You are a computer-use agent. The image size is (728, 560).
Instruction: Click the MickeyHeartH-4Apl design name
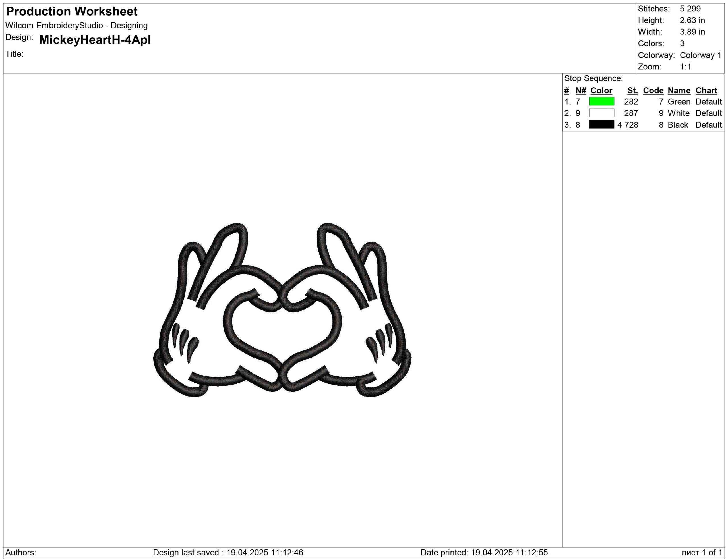[95, 40]
